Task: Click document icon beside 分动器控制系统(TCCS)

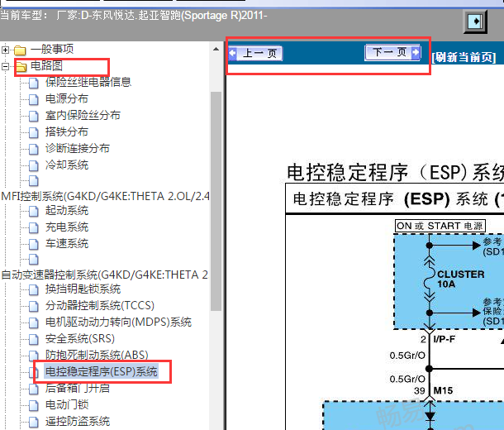Action: (33, 306)
